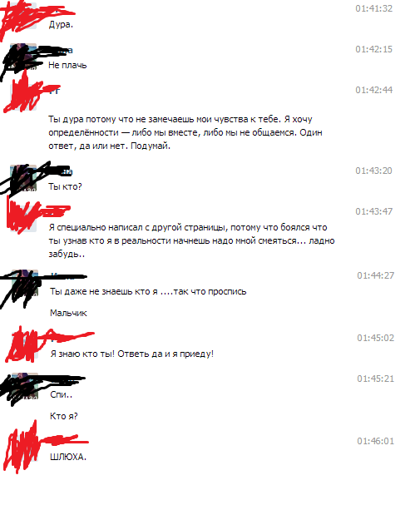Select the message 'Я знаю кто ты! Ответь да и я приеду!'
The width and height of the screenshot is (420, 505).
pos(132,354)
